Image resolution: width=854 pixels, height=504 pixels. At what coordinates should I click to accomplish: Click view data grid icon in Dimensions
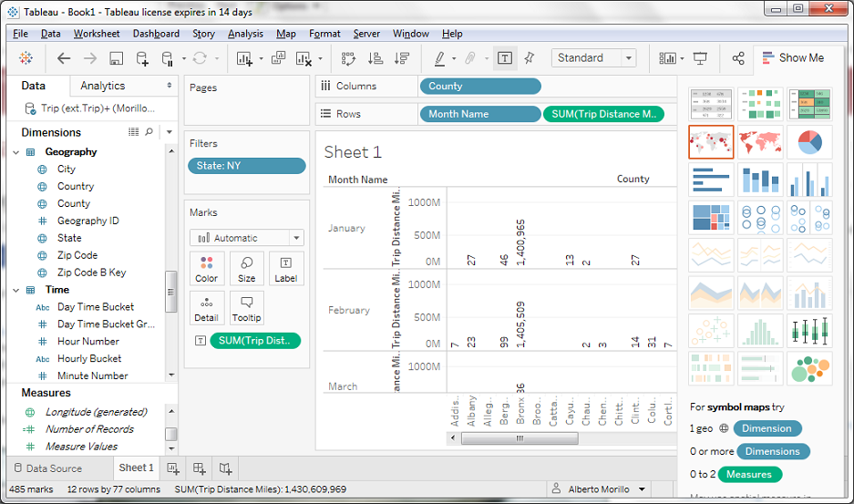(x=133, y=132)
